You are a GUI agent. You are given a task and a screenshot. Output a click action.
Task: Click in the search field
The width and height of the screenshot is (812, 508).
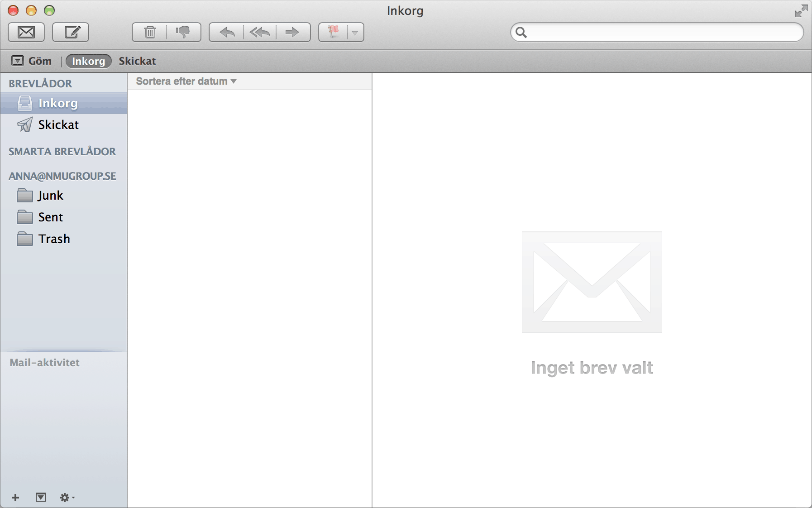point(657,32)
